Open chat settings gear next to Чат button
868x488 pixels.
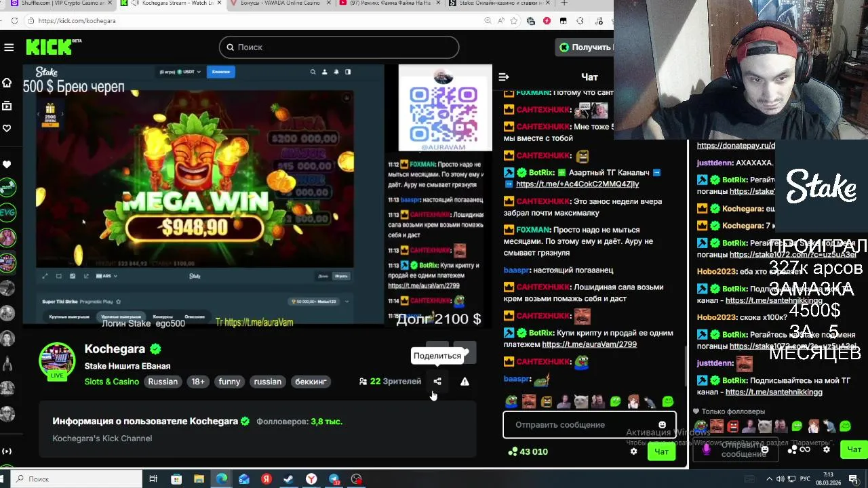coord(634,451)
